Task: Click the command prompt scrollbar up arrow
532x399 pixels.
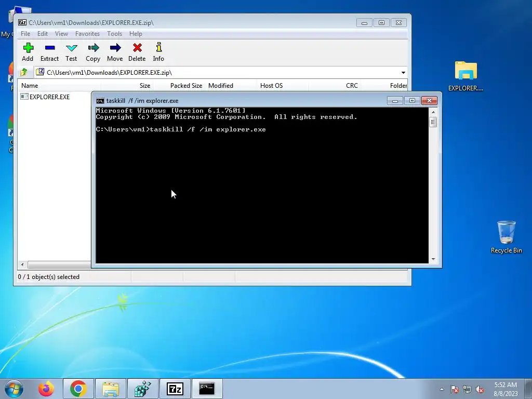Action: [433, 112]
